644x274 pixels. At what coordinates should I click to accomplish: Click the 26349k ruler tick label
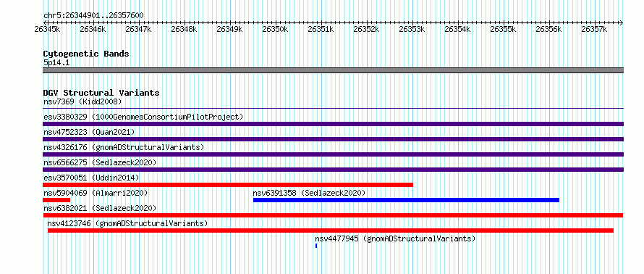coord(229,29)
